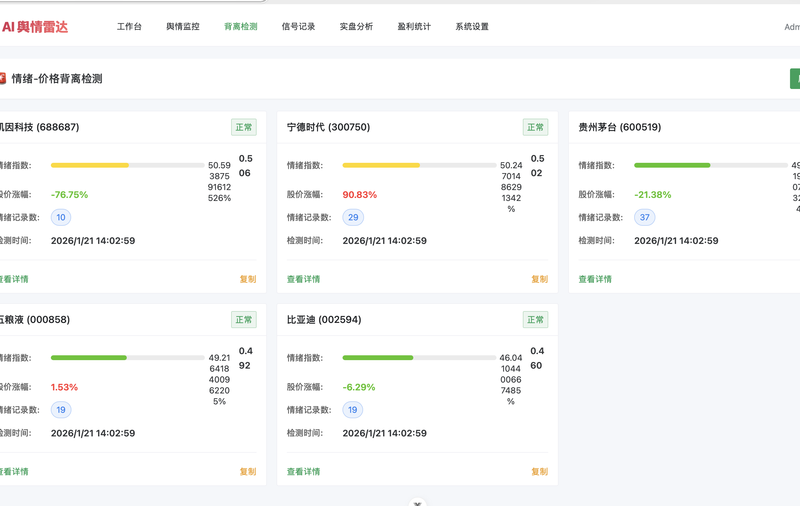The width and height of the screenshot is (800, 506).
Task: Click 正常 status tag on 宁德时代 card
Action: click(535, 127)
